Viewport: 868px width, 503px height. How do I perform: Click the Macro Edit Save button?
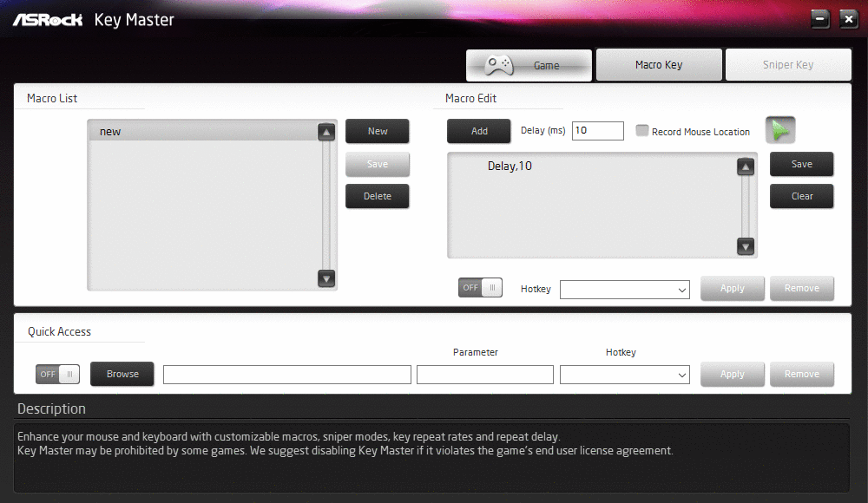801,164
